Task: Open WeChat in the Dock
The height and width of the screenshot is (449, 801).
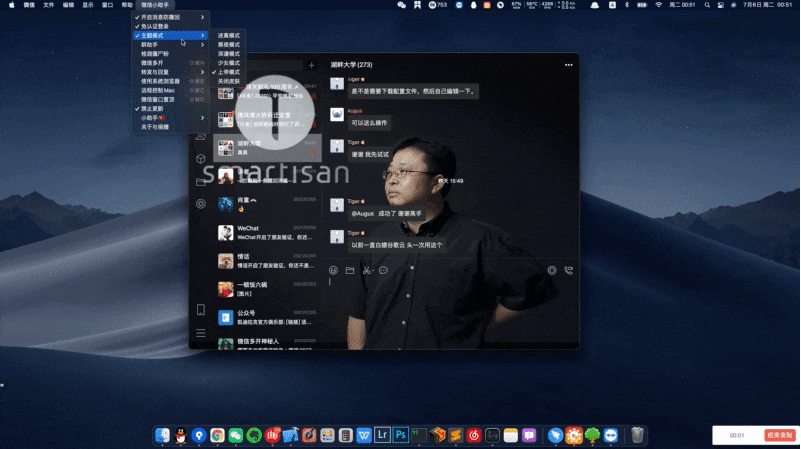Action: click(x=235, y=435)
